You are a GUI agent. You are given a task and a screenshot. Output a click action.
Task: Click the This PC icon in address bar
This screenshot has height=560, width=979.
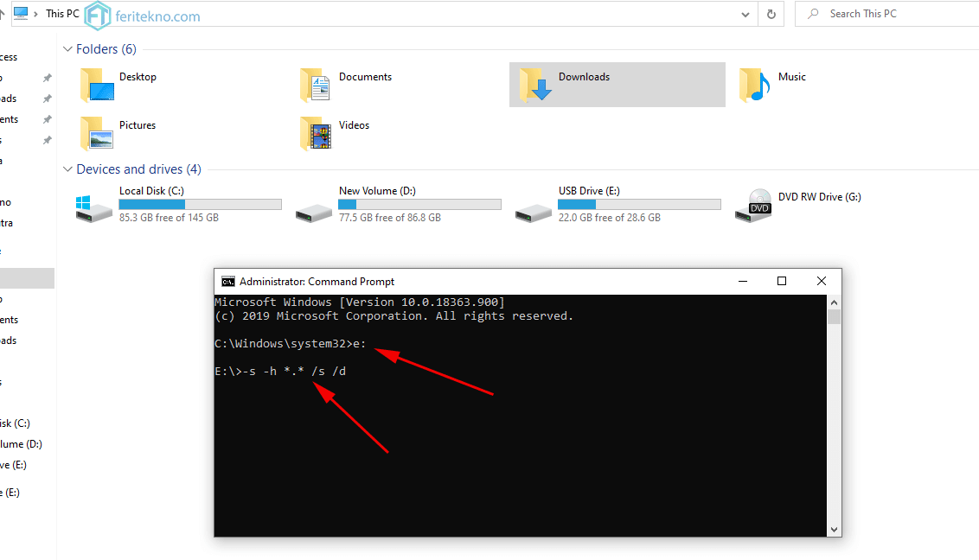click(21, 13)
